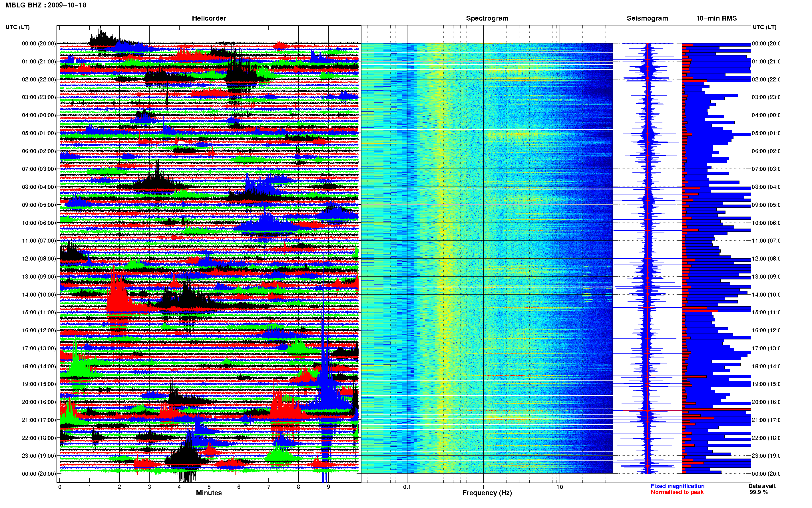Click left time label '20:00 (16:00)'
812x508 pixels.
pos(39,402)
